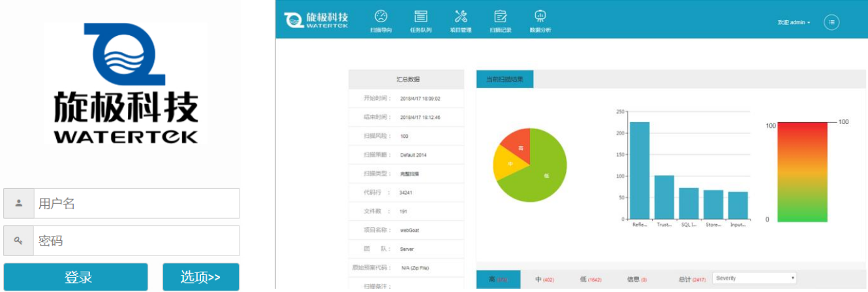This screenshot has height=292, width=868.
Task: Open the Severity dropdown
Action: coord(754,278)
